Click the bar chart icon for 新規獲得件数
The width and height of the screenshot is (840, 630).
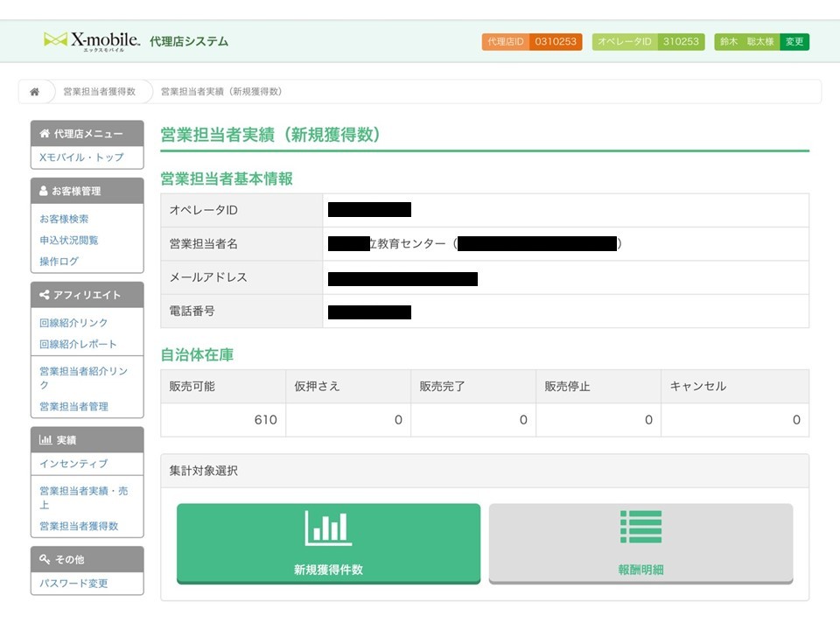click(328, 528)
